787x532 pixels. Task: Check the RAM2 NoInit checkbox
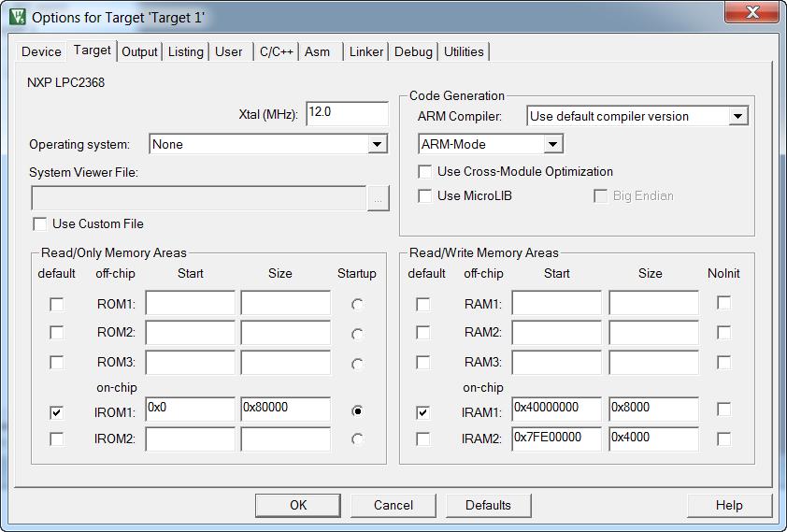[x=723, y=332]
